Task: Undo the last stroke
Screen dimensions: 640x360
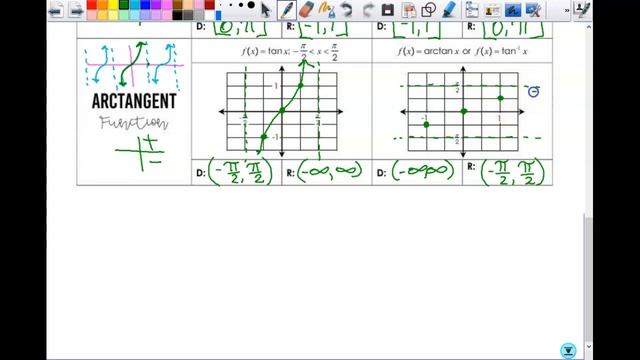Action: pyautogui.click(x=347, y=10)
